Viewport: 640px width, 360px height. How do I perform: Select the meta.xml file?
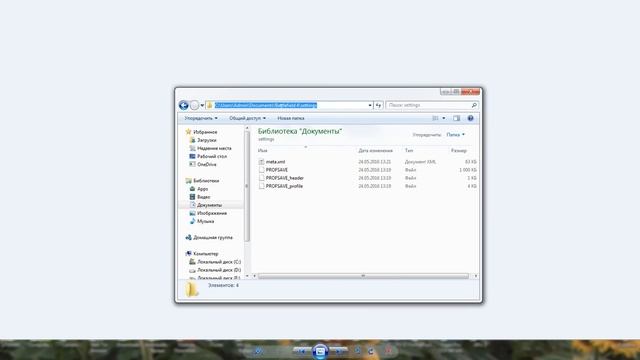coord(276,162)
